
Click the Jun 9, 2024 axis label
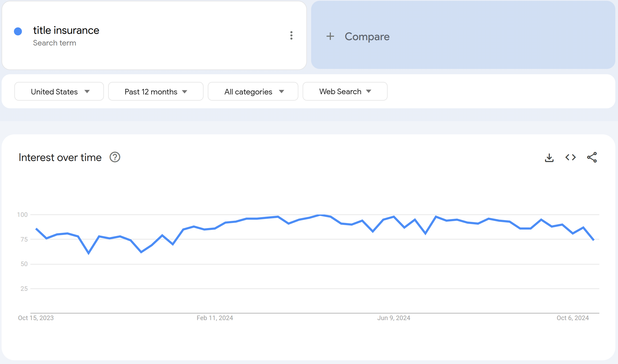point(393,318)
